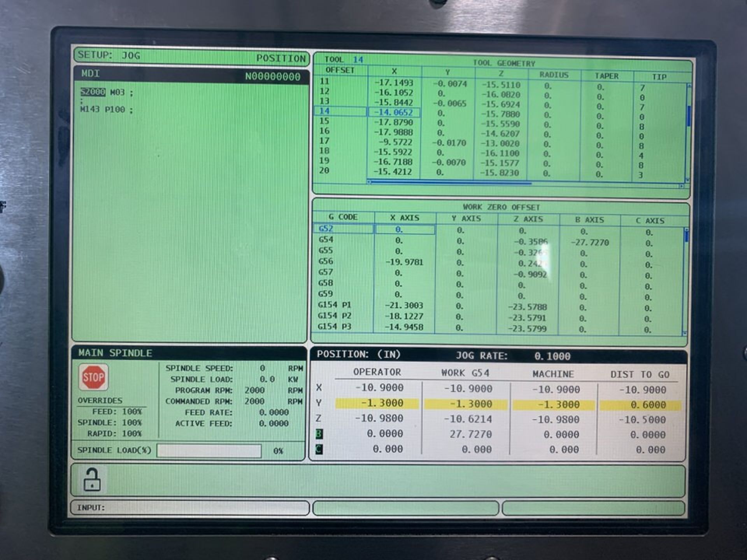Image resolution: width=747 pixels, height=560 pixels.
Task: Click the COMMANDED RPM 2000 value
Action: pyautogui.click(x=254, y=401)
